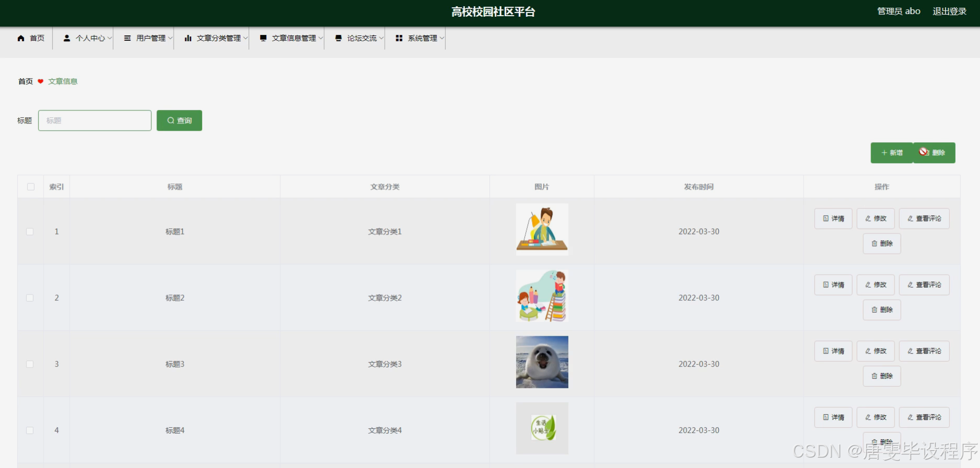Click the red heart breadcrumb separator icon

(41, 81)
